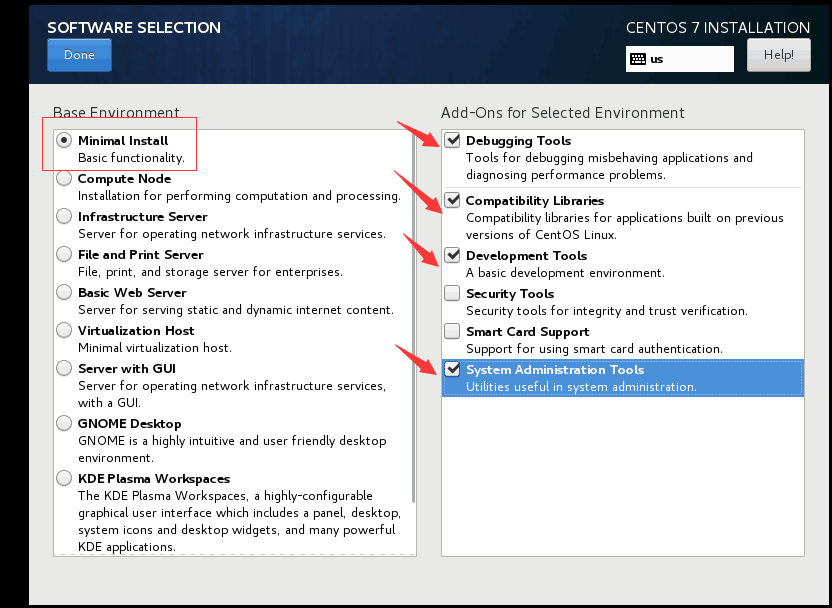This screenshot has width=832, height=608.
Task: Click 'Security tools for integrity and trust verification.'
Action: point(606,310)
